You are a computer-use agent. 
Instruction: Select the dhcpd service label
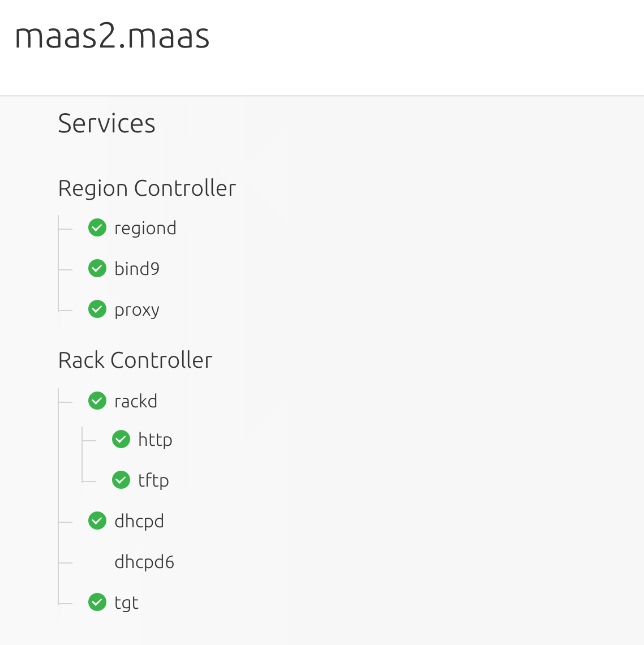139,521
